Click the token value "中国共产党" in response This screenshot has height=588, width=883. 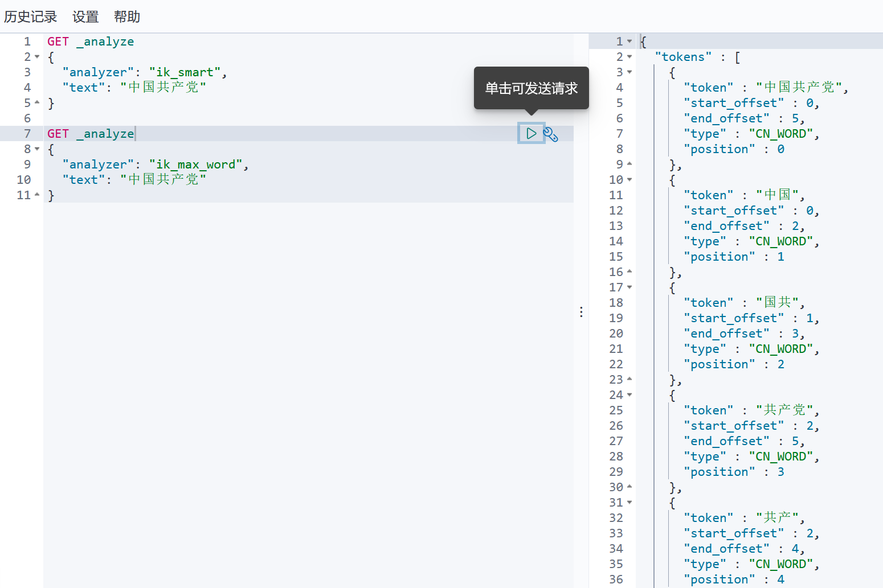click(799, 88)
